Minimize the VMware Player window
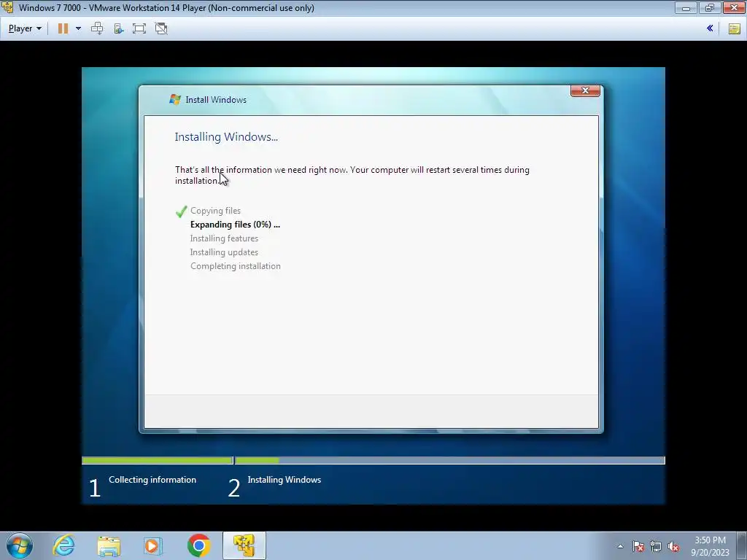This screenshot has height=560, width=747. pyautogui.click(x=686, y=7)
